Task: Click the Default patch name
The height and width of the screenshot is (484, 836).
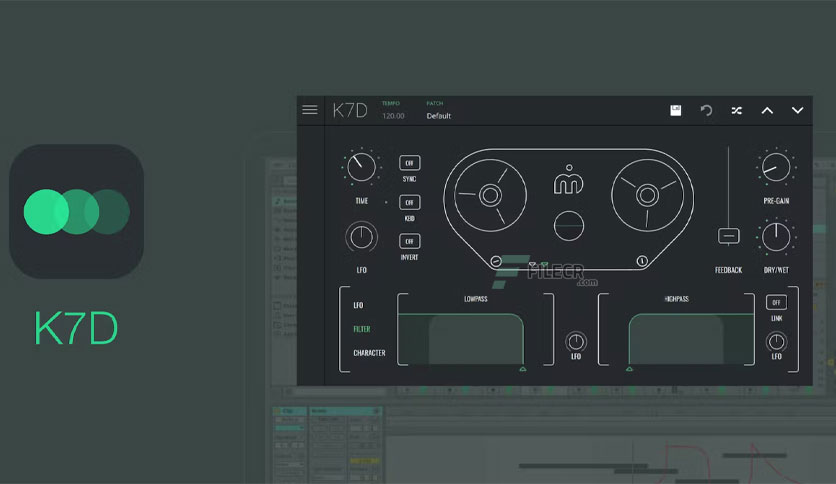Action: coord(439,116)
